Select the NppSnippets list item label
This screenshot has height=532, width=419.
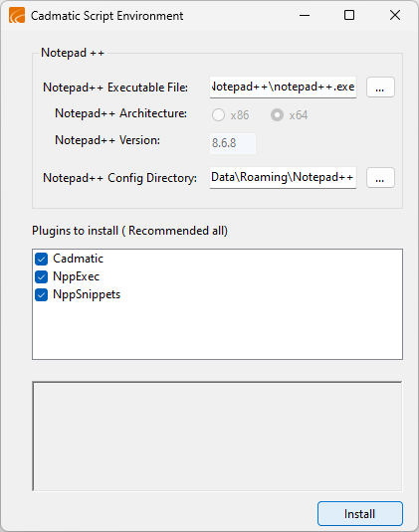point(87,294)
